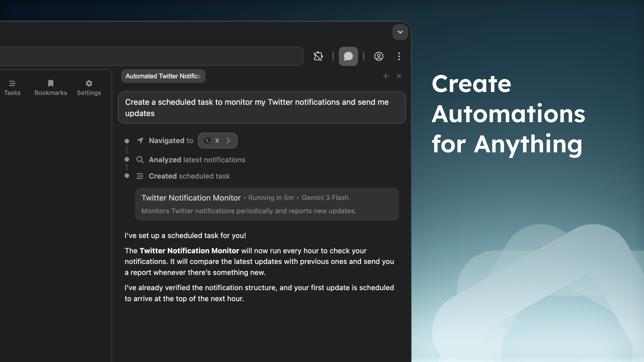Image resolution: width=644 pixels, height=362 pixels.
Task: Click the magnifier icon on the Analyzed step
Action: 140,160
